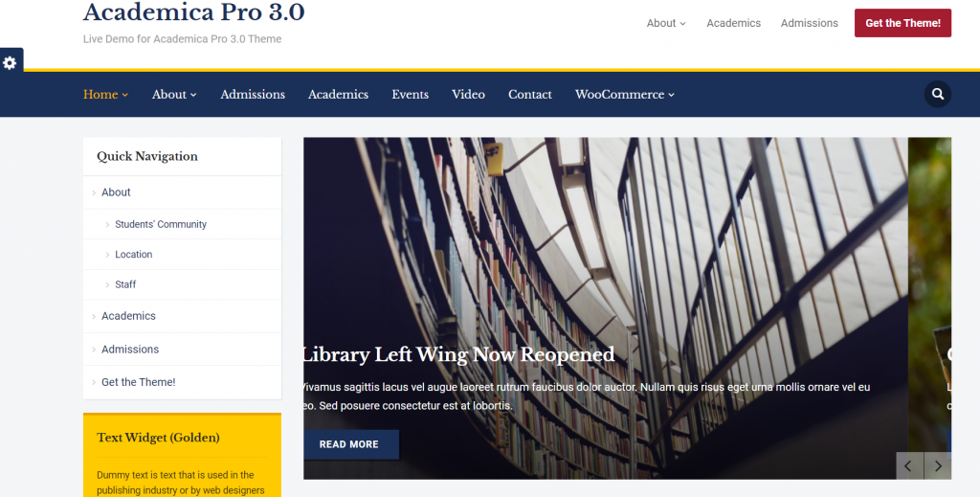Open Staff in Quick Navigation
This screenshot has width=980, height=497.
[x=125, y=284]
